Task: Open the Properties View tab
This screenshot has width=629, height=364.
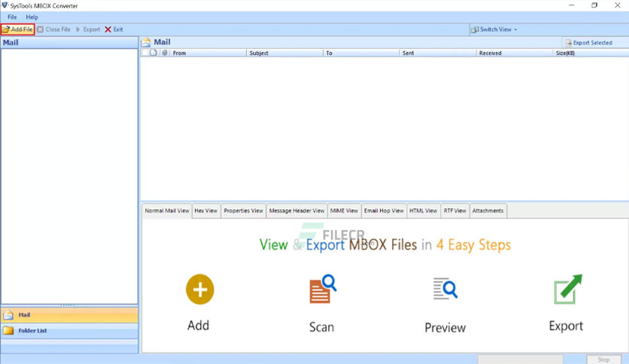Action: pos(243,211)
